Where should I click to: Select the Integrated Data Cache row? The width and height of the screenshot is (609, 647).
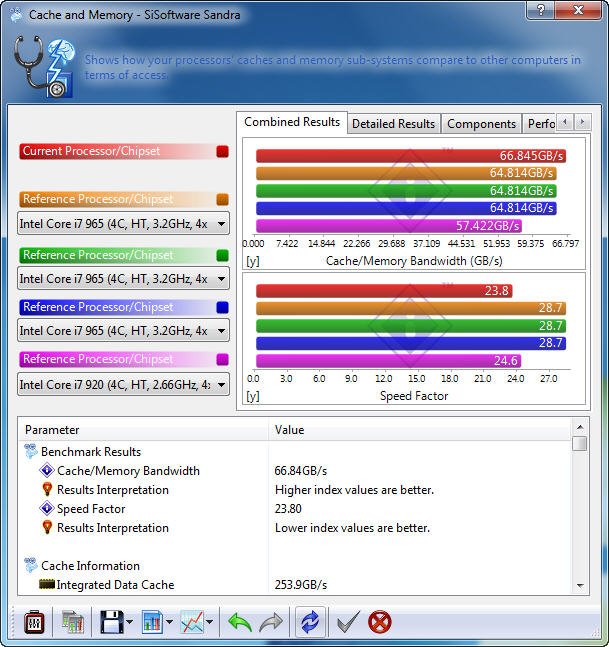click(295, 584)
